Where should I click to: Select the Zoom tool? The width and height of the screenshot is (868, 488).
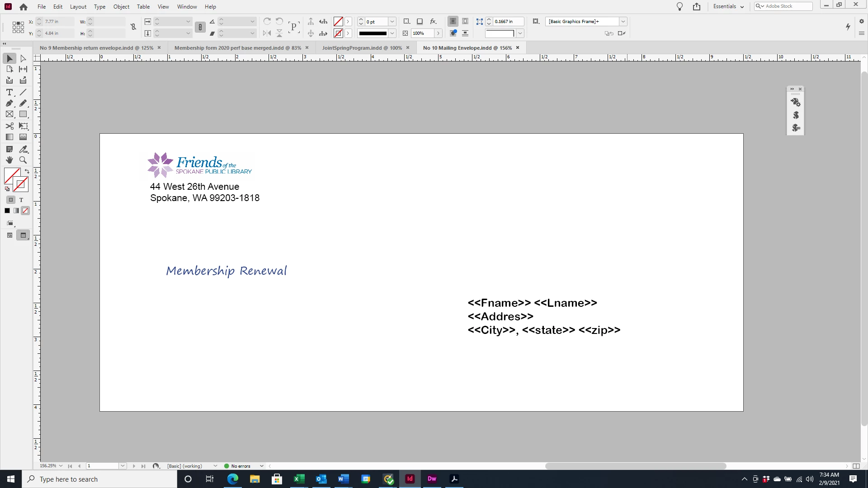coord(23,160)
